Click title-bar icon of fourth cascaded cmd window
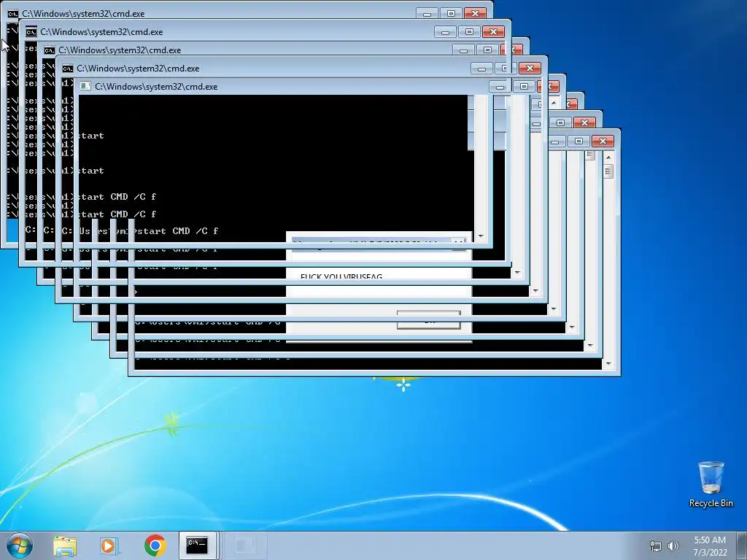This screenshot has height=560, width=747. pos(68,68)
